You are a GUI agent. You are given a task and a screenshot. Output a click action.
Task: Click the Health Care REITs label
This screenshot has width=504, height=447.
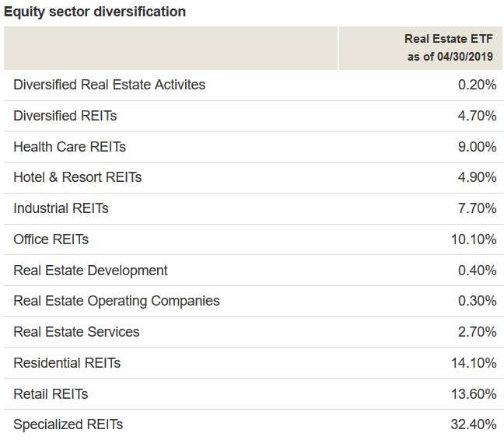click(x=69, y=147)
